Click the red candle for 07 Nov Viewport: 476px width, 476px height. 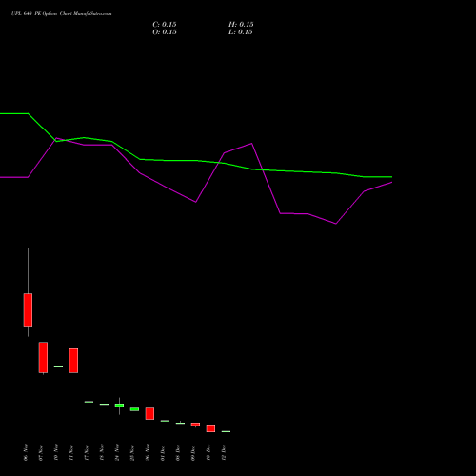[43, 357]
